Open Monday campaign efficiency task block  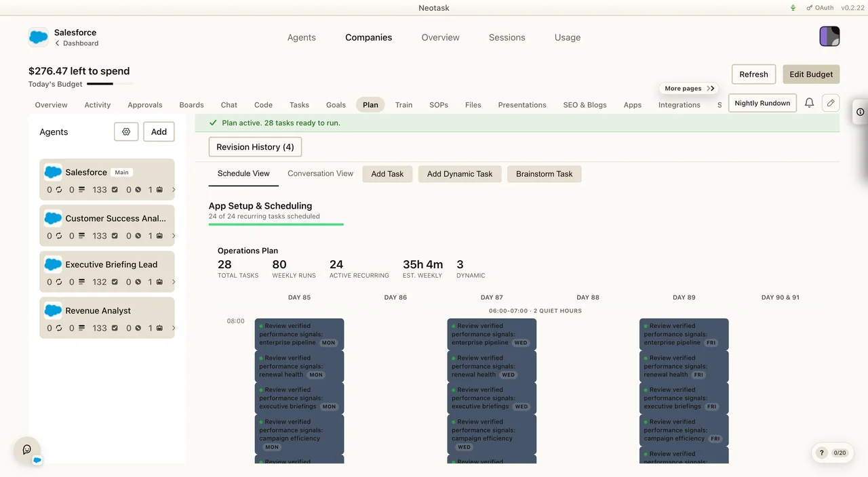pyautogui.click(x=299, y=434)
